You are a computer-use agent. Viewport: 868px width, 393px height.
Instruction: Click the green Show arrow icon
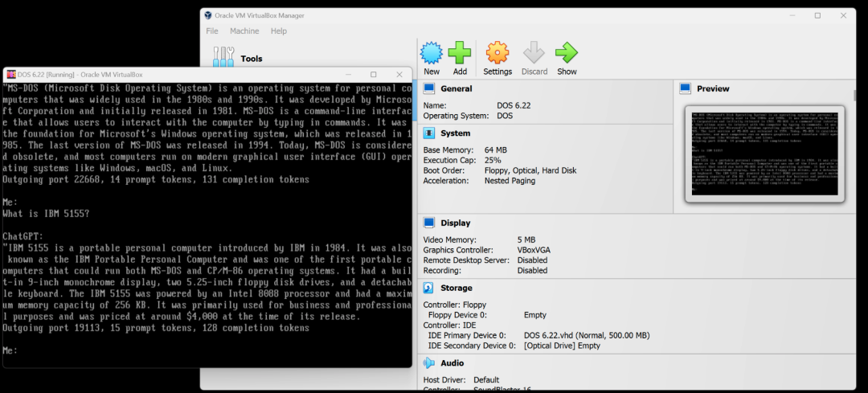[567, 53]
